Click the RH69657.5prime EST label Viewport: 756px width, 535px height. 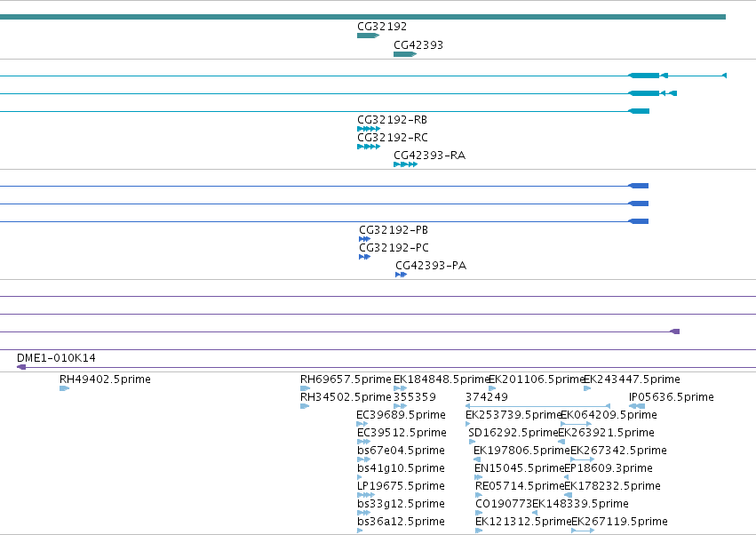[x=346, y=379]
